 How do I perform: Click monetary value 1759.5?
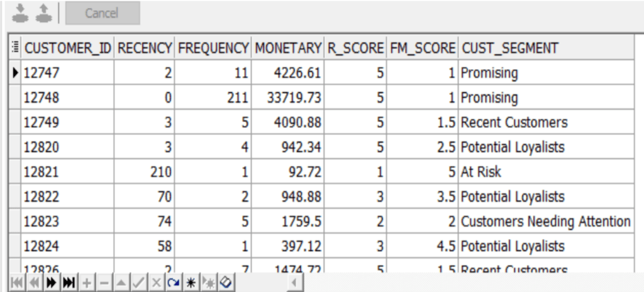point(287,222)
